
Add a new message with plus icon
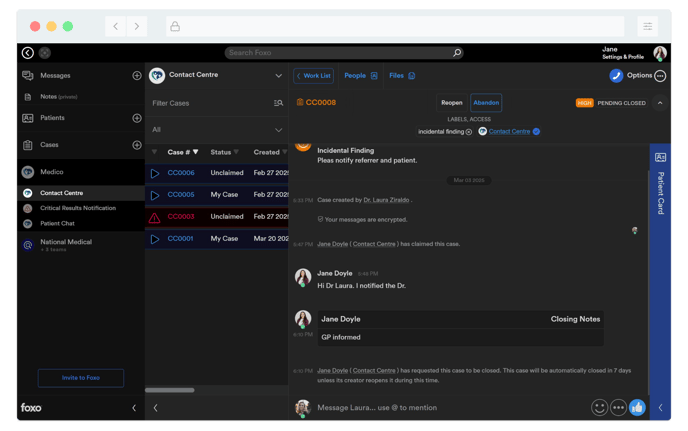point(137,75)
